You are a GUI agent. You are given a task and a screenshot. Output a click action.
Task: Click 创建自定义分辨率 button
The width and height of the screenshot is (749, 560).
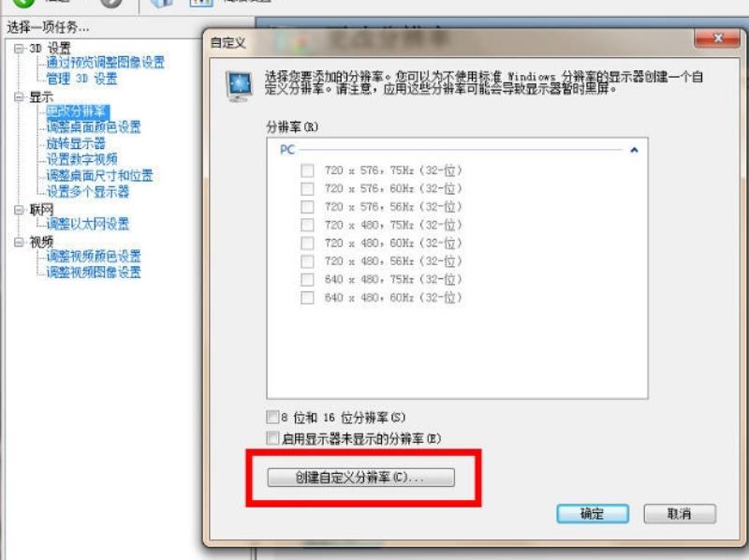tap(360, 478)
